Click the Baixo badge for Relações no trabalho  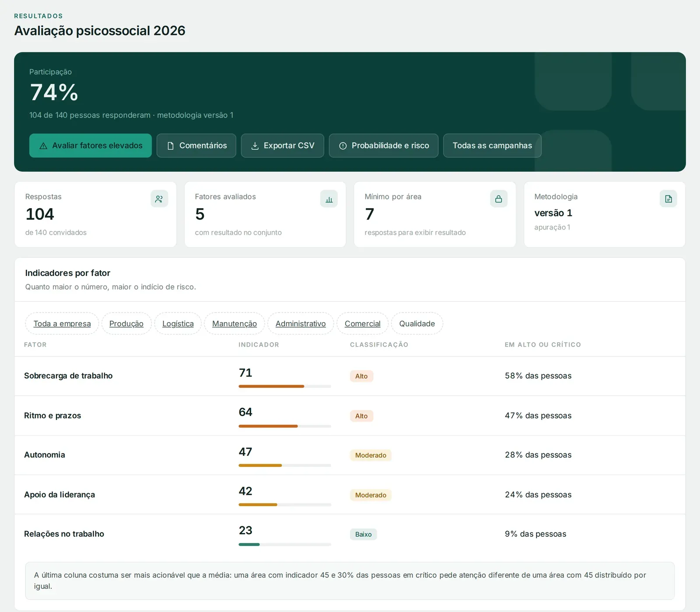tap(363, 535)
